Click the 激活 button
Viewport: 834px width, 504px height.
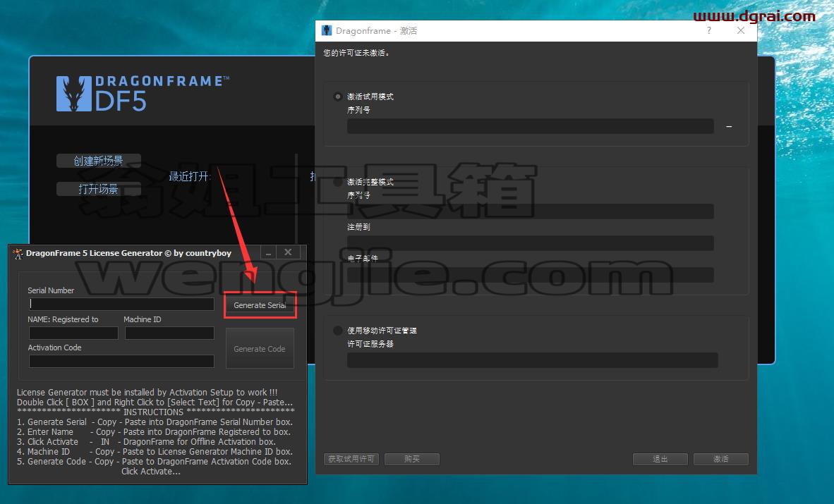[x=720, y=459]
